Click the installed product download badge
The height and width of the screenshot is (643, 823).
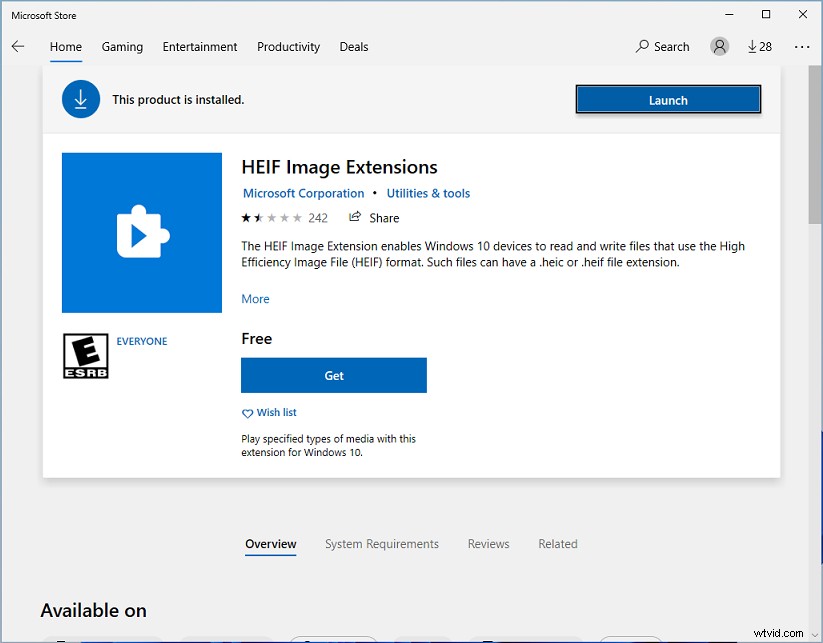click(80, 99)
